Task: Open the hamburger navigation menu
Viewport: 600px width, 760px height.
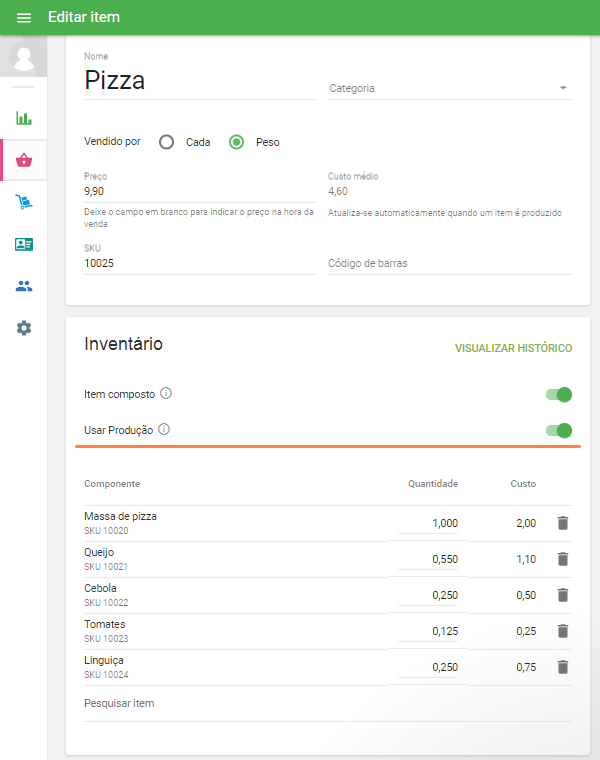Action: coord(24,17)
